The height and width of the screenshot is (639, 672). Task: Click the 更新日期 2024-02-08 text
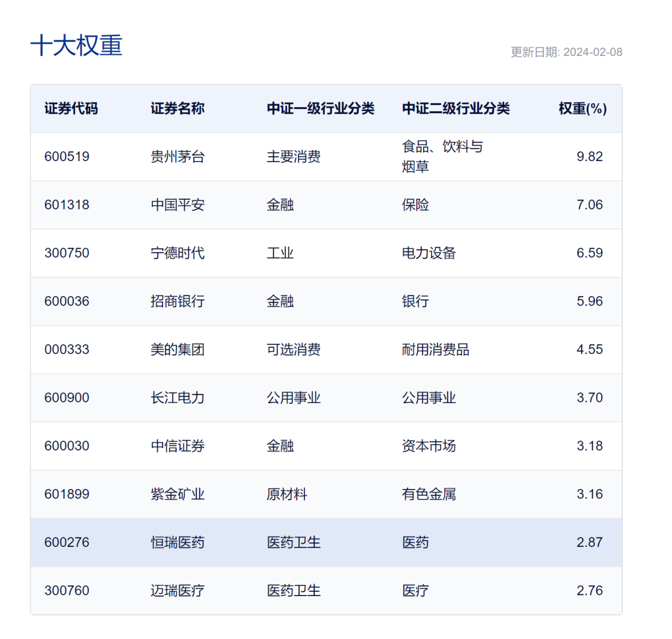[566, 52]
